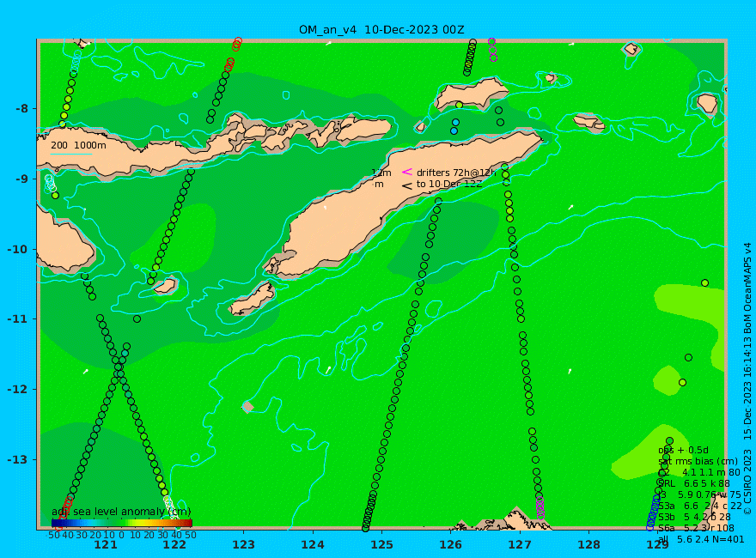Click the magenta drifter arrow marker
Image resolution: width=756 pixels, height=558 pixels.
pos(407,172)
